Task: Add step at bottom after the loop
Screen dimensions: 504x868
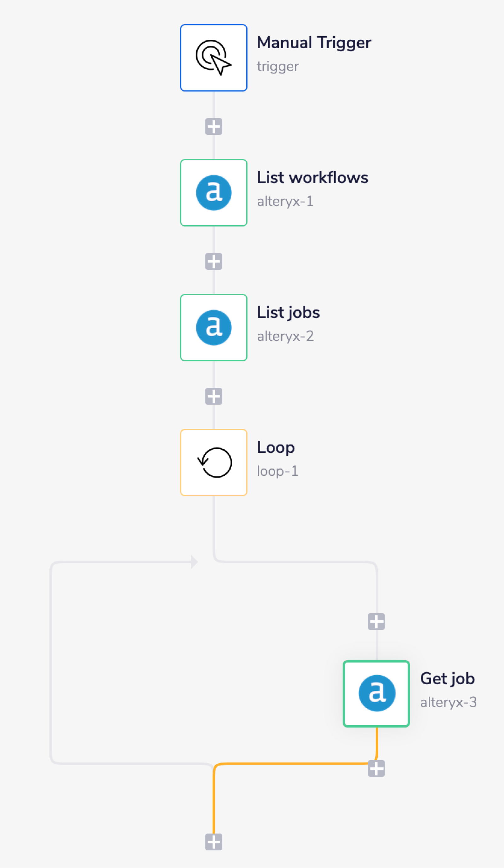Action: click(x=214, y=842)
